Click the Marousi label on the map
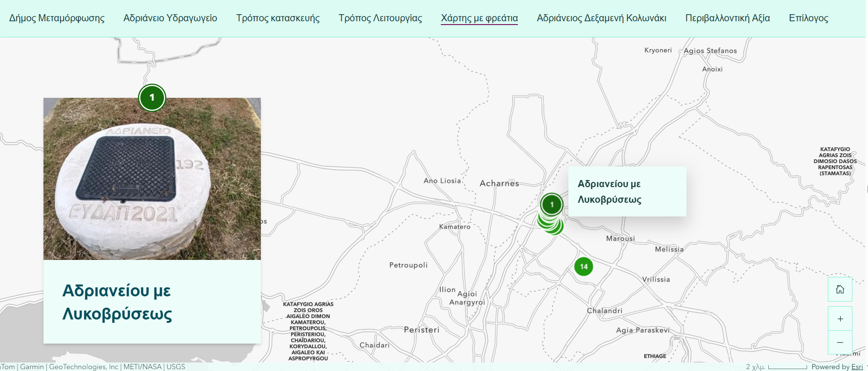Screen dimensions: 868x371 620,239
